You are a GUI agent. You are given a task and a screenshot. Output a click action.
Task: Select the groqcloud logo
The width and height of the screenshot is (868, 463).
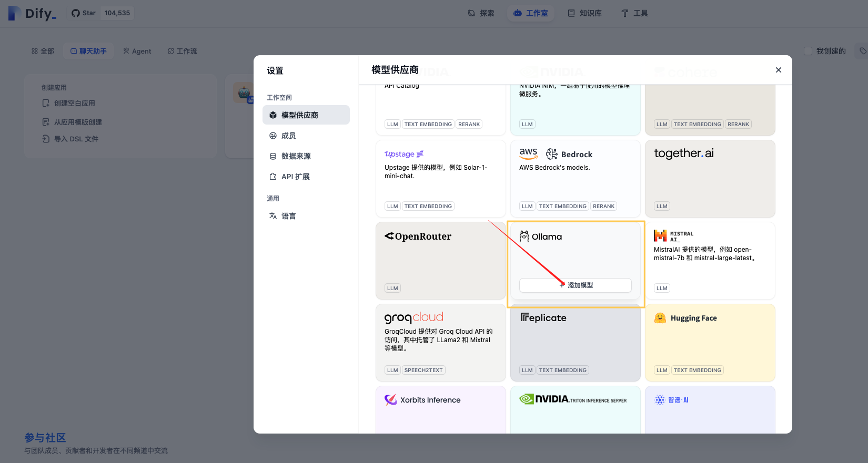click(414, 317)
